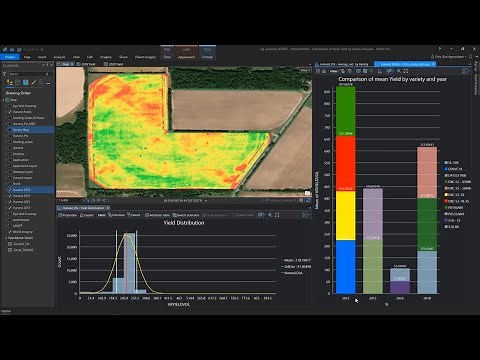Toggle Harvest_Pts layer checkbox
Viewport: 480px width, 360px height.
pyautogui.click(x=10, y=136)
